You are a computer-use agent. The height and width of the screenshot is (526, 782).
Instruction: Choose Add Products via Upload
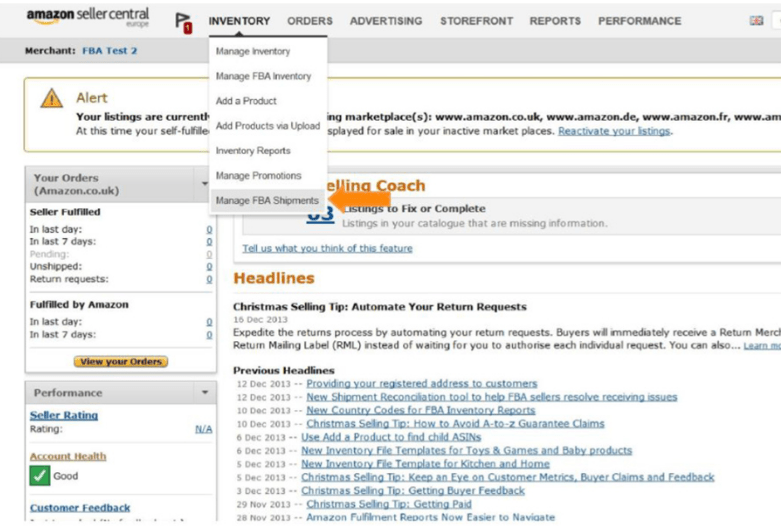point(268,126)
